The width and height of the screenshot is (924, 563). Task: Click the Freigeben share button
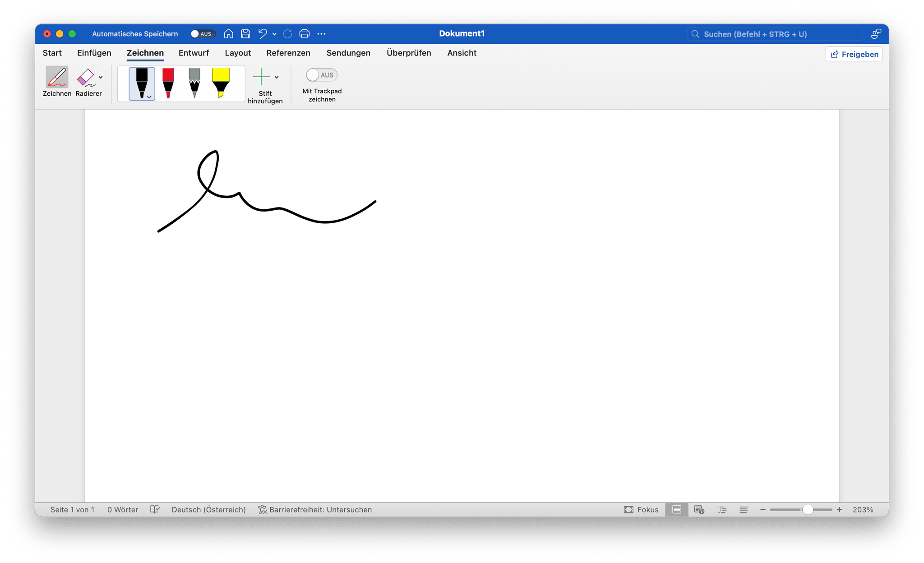[854, 54]
